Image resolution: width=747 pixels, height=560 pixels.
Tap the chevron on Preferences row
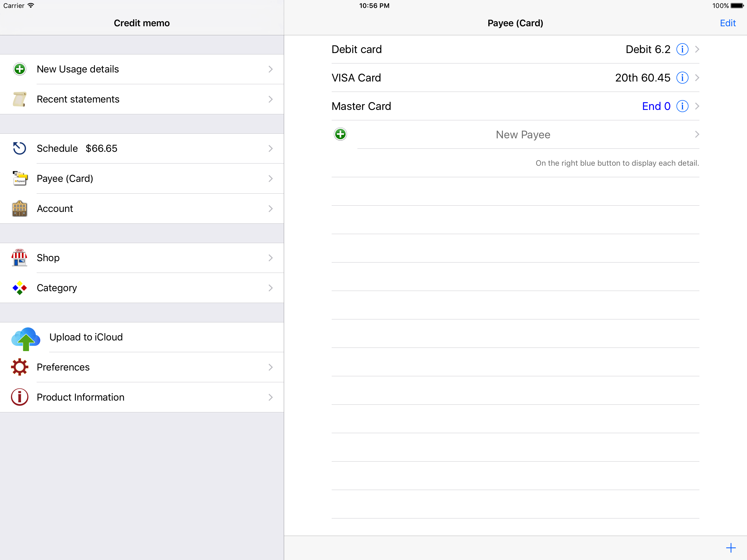[270, 367]
